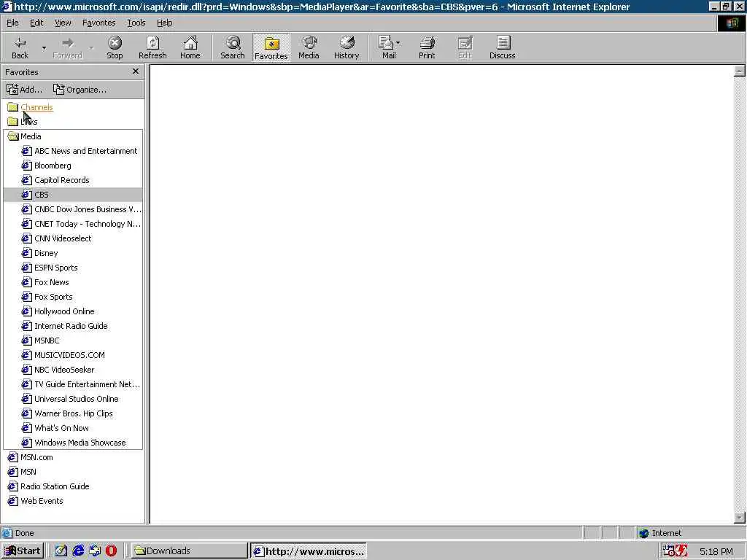
Task: Open the Forward history dropdown arrow
Action: tap(91, 47)
